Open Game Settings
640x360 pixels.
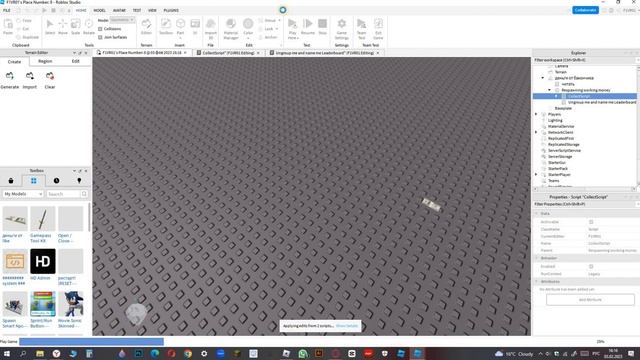pyautogui.click(x=342, y=29)
